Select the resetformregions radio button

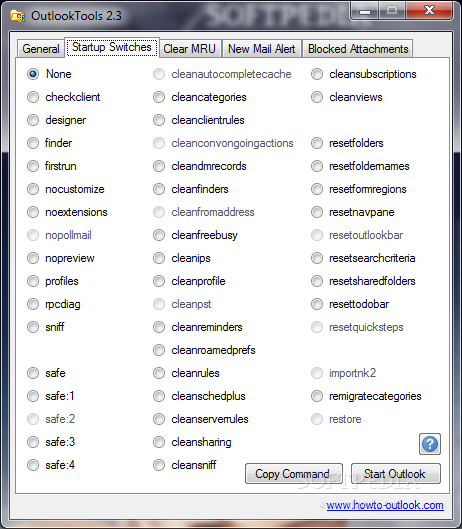[x=317, y=189]
